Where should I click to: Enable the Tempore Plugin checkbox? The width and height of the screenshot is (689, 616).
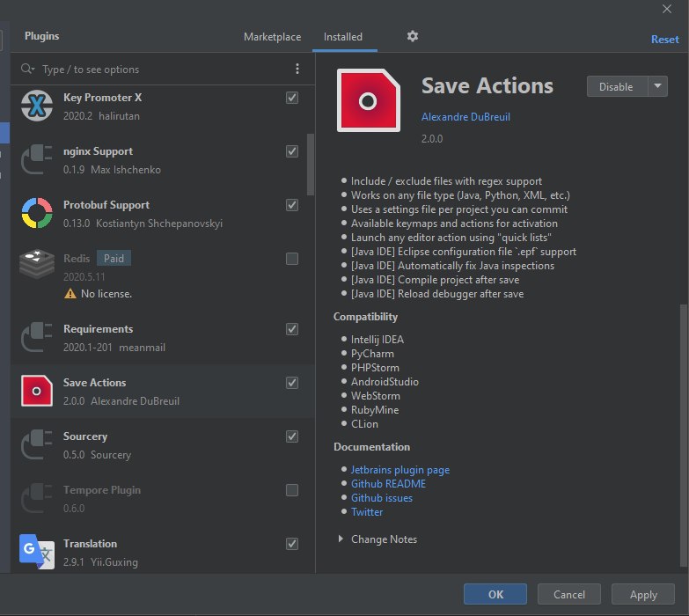292,490
